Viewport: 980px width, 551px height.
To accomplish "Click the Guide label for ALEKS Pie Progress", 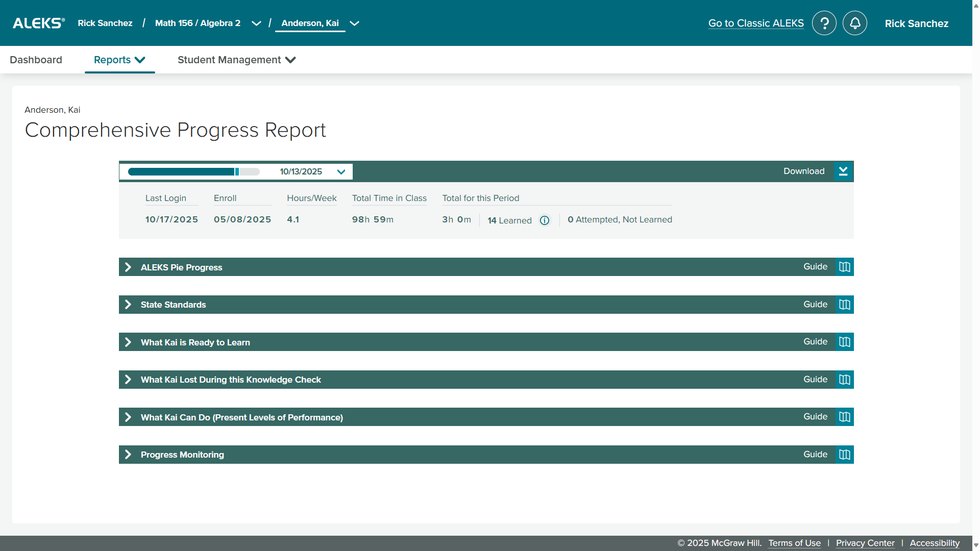I will click(x=816, y=267).
